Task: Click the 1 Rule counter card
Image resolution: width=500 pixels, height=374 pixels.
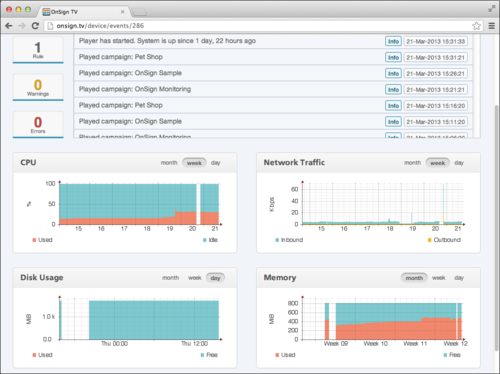Action: click(38, 50)
